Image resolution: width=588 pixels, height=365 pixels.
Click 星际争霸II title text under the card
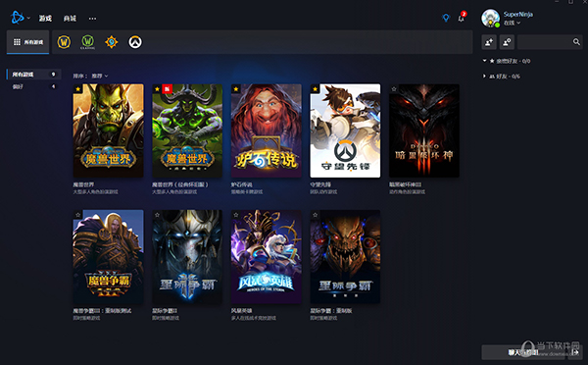click(165, 311)
